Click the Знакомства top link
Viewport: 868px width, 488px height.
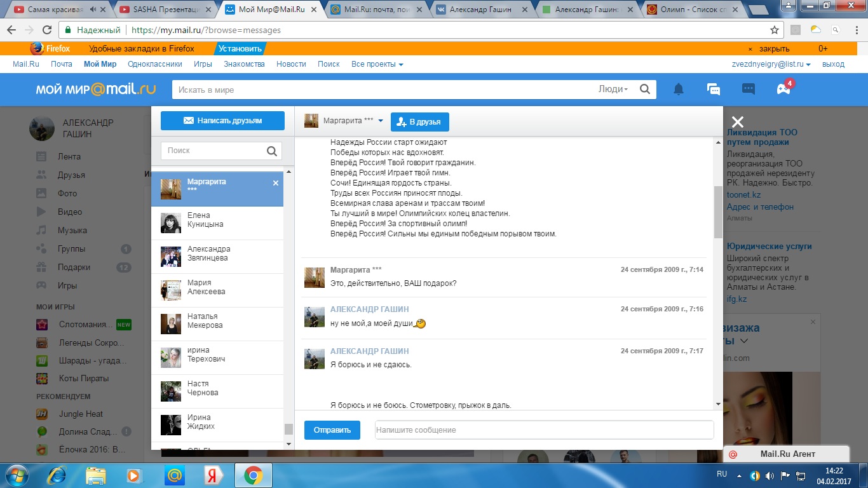244,64
